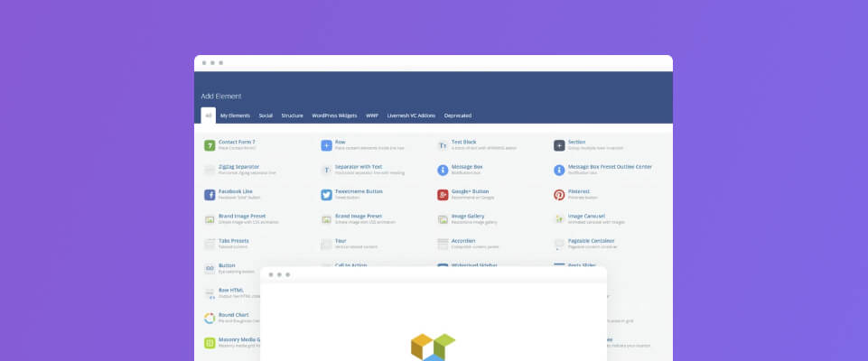Open the My Elements tab

coord(235,116)
